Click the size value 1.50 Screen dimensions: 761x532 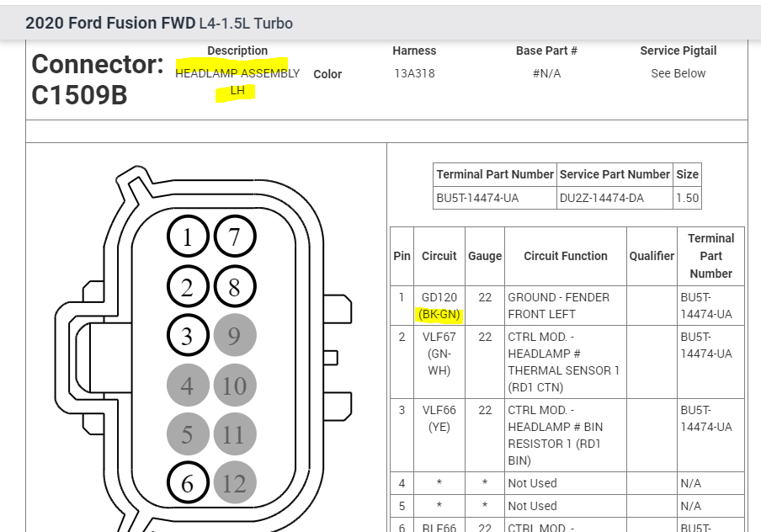pos(687,198)
